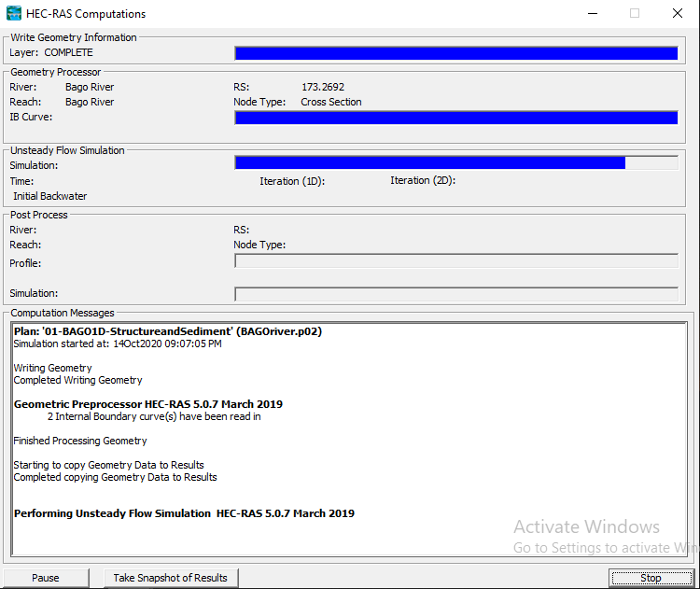The height and width of the screenshot is (589, 700).
Task: Click the empty Post Process Profile progress bar
Action: pos(456,261)
